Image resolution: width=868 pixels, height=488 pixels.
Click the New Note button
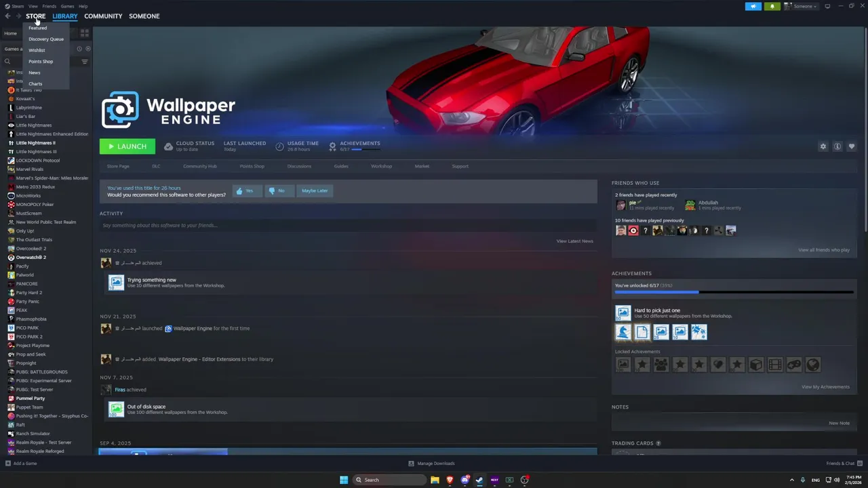839,423
